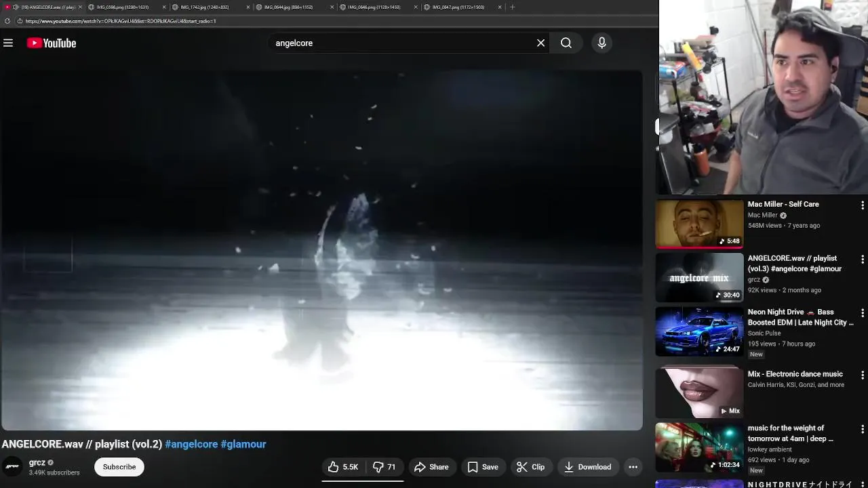The height and width of the screenshot is (488, 868).
Task: Click the browser address bar URL
Action: pyautogui.click(x=121, y=21)
